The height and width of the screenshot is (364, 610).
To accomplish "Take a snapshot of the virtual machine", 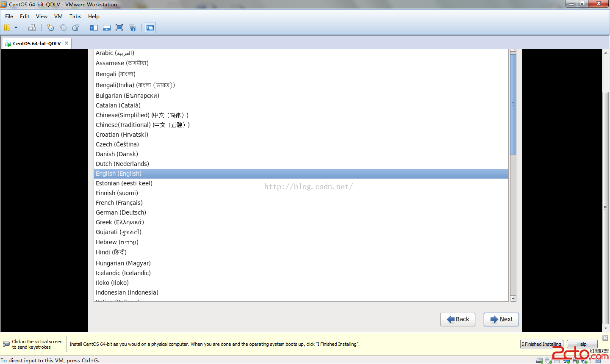I will 50,28.
